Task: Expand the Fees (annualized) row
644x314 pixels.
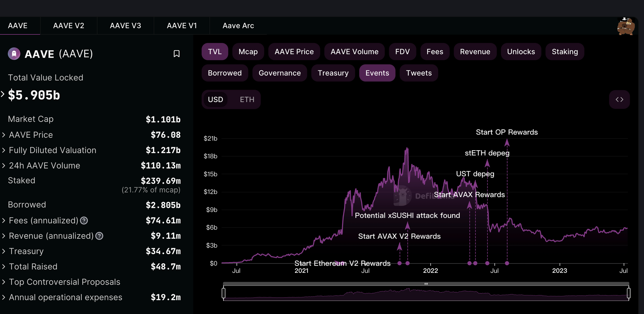Action: (4, 220)
